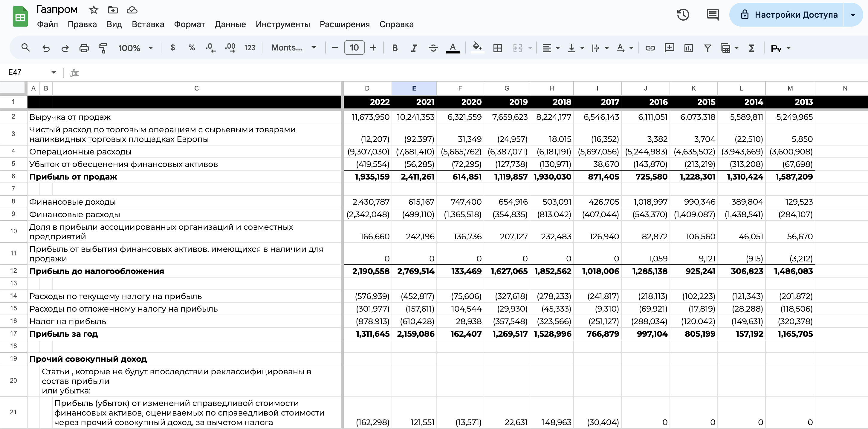
Task: Open the Справка menu
Action: [396, 24]
